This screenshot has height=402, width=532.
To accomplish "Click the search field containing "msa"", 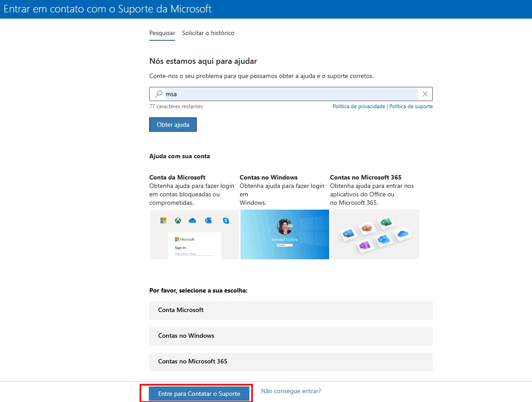I will [291, 94].
